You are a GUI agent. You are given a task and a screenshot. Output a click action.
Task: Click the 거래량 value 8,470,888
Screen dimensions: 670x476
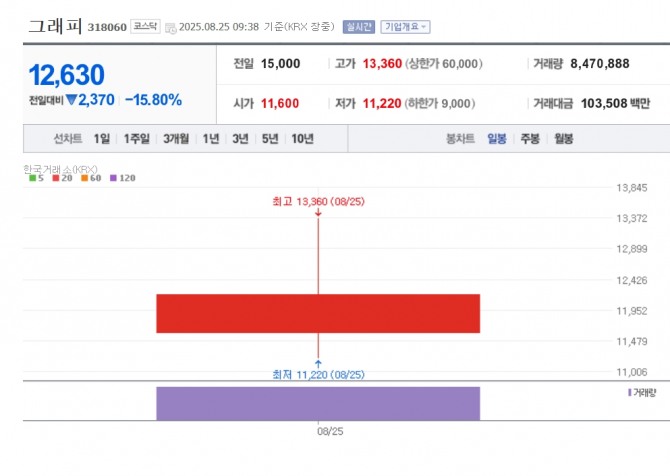point(599,64)
